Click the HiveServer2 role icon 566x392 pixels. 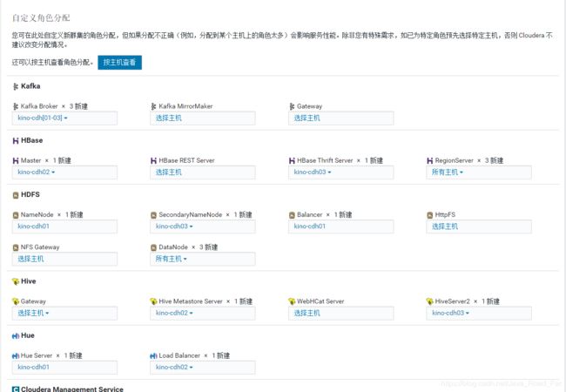coord(430,301)
